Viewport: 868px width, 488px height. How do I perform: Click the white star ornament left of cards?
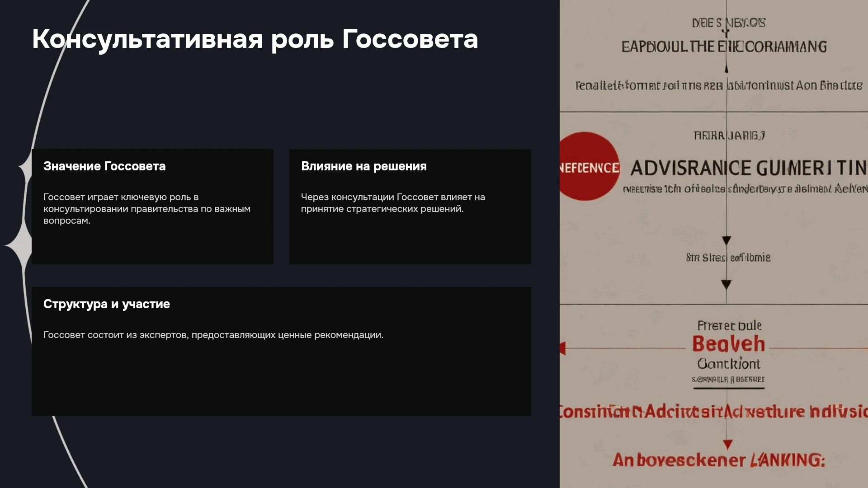click(19, 245)
